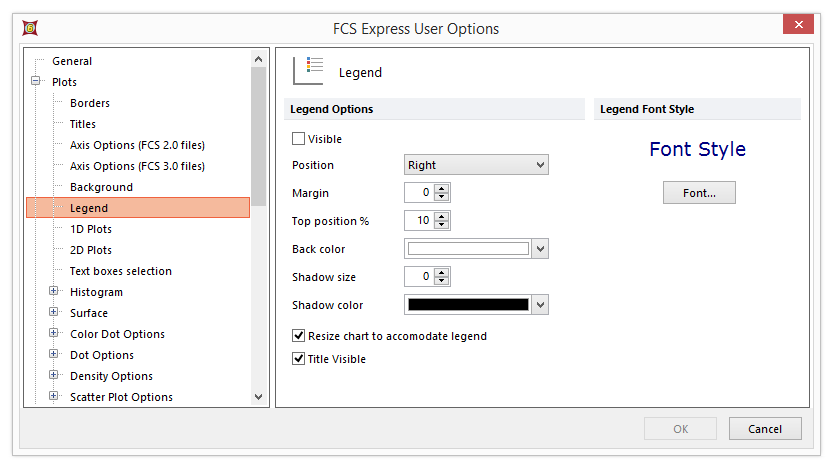Open the Shadow color picker dropdown
Viewport: 837px width, 469px height.
click(x=540, y=305)
